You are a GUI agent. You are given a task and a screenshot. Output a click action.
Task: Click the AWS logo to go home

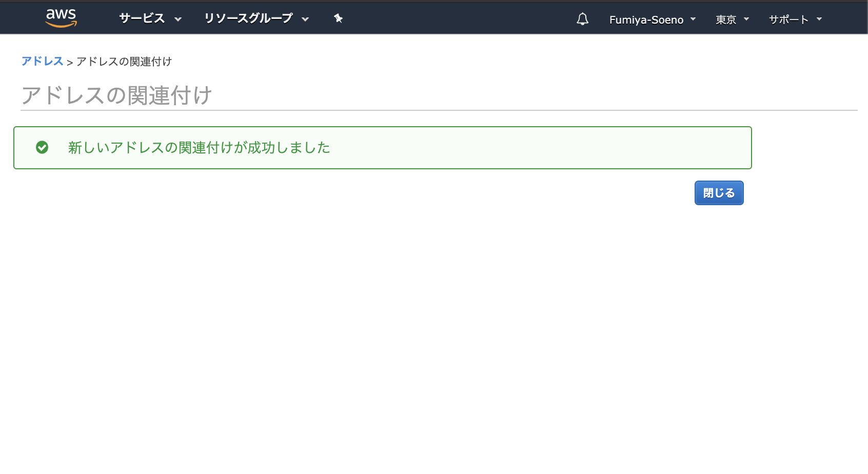click(61, 17)
